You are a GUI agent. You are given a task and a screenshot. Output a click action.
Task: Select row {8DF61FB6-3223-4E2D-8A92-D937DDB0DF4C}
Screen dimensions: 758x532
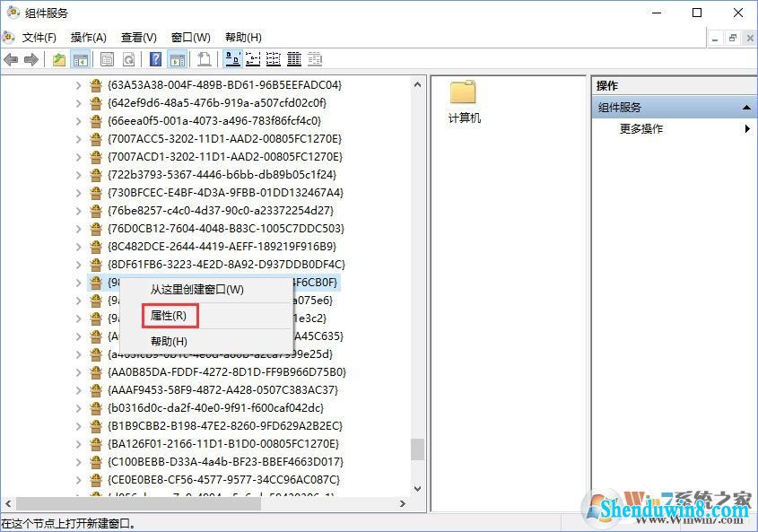click(x=226, y=265)
